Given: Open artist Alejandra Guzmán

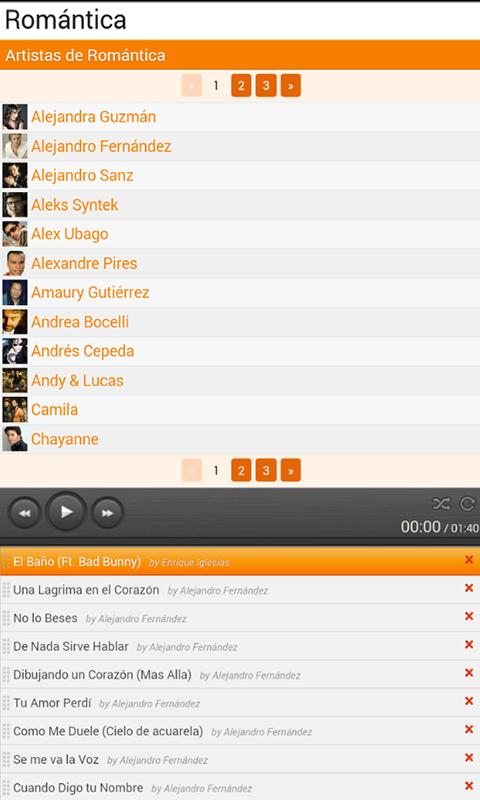Looking at the screenshot, I should (93, 117).
